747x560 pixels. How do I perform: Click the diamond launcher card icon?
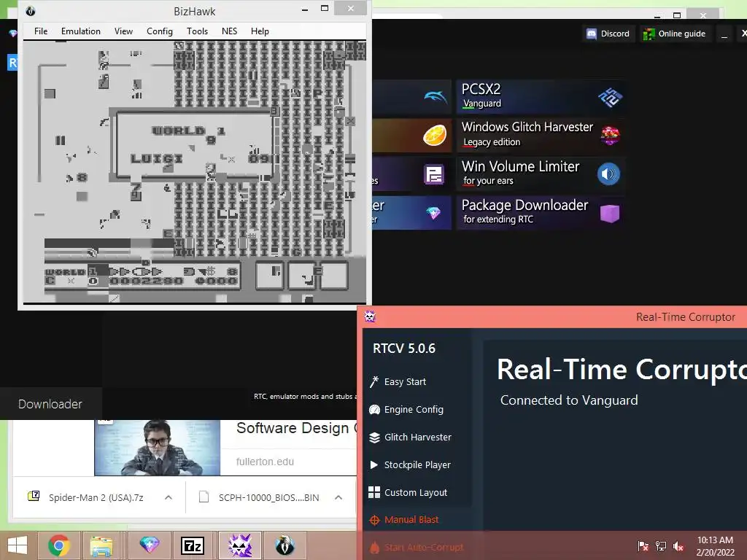[433, 213]
